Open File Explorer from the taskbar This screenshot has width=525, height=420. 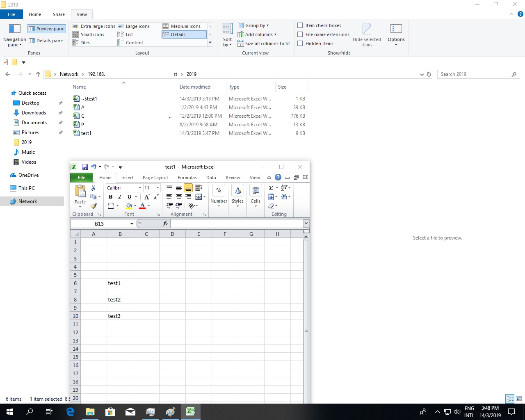pyautogui.click(x=90, y=412)
